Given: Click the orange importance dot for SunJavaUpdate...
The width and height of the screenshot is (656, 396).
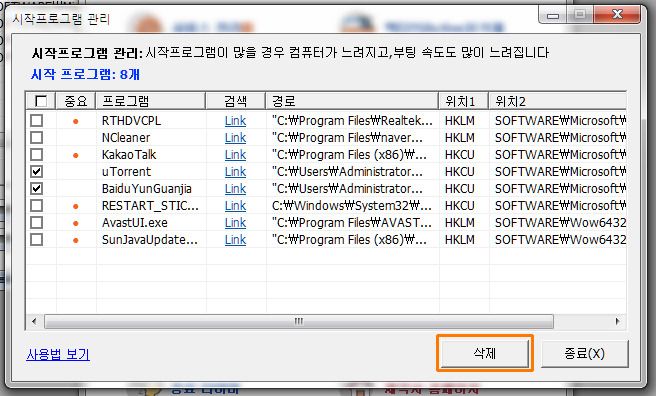Looking at the screenshot, I should click(x=76, y=241).
